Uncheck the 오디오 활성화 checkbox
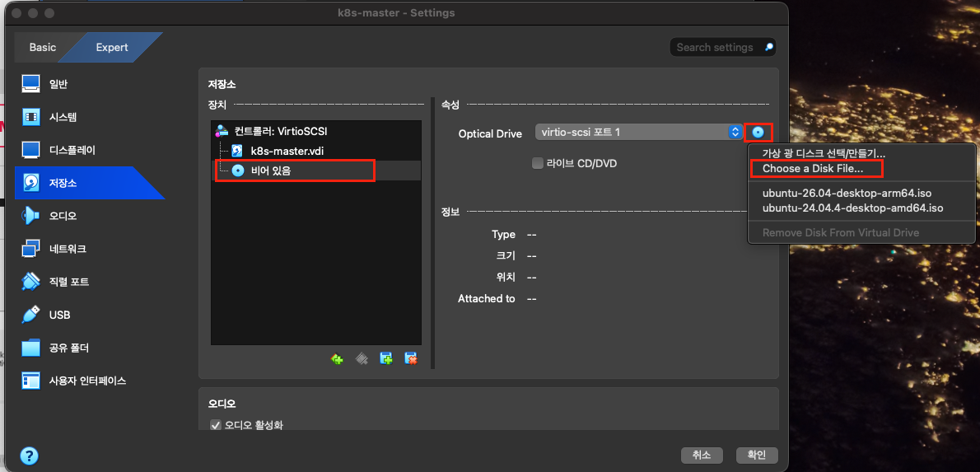Screen dimensions: 980x472 pos(216,426)
